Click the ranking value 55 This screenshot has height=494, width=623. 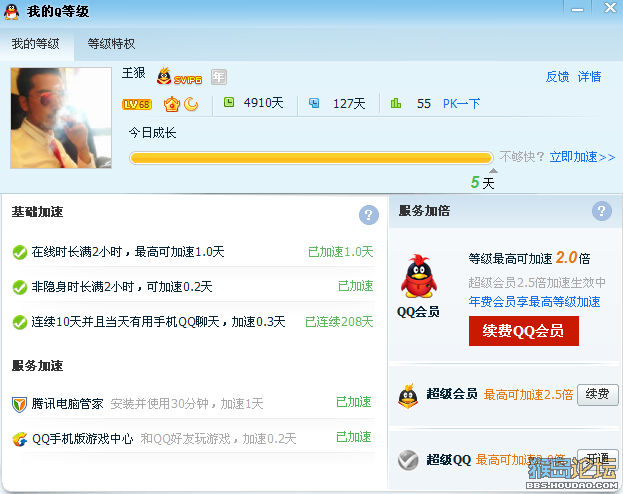(424, 104)
